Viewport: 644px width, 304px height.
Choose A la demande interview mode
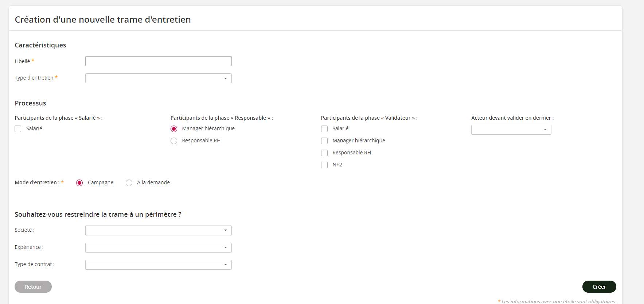coord(129,183)
